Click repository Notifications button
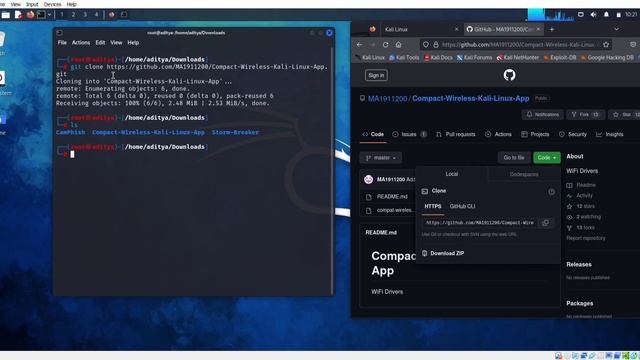This screenshot has width=640, height=360. [x=542, y=115]
